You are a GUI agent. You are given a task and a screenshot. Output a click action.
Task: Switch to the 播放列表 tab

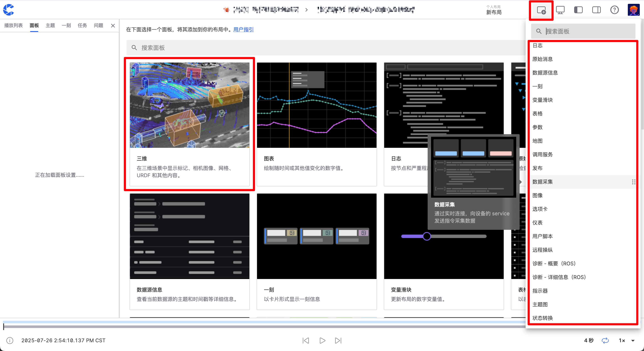[13, 26]
